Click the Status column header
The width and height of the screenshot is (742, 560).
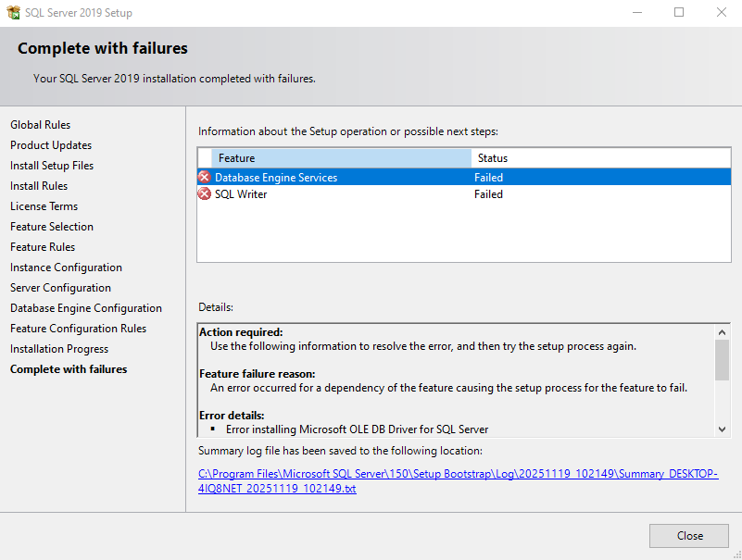(600, 158)
